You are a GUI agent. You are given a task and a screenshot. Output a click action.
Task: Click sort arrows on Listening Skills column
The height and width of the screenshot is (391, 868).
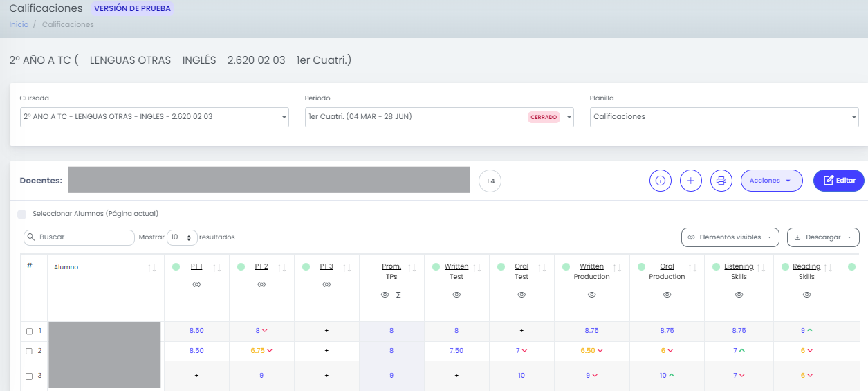click(761, 268)
